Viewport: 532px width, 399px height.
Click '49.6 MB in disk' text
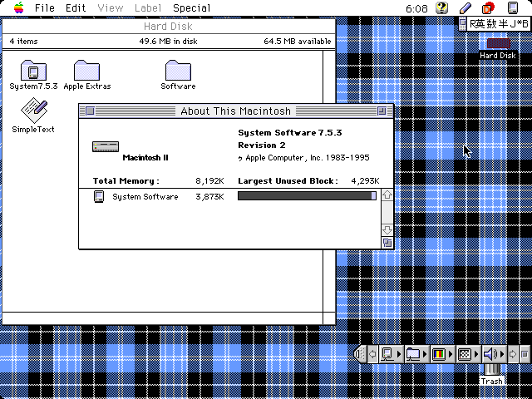168,42
